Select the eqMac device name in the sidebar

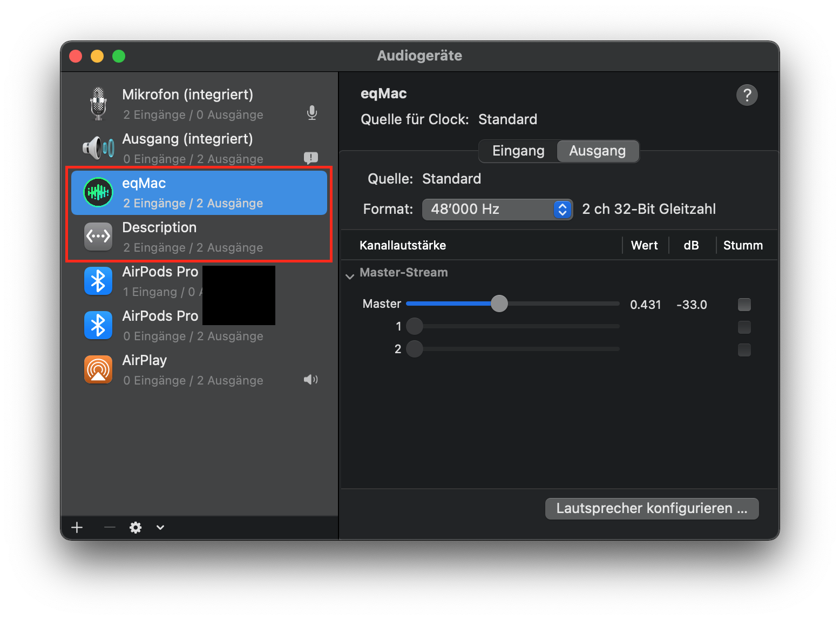tap(144, 184)
